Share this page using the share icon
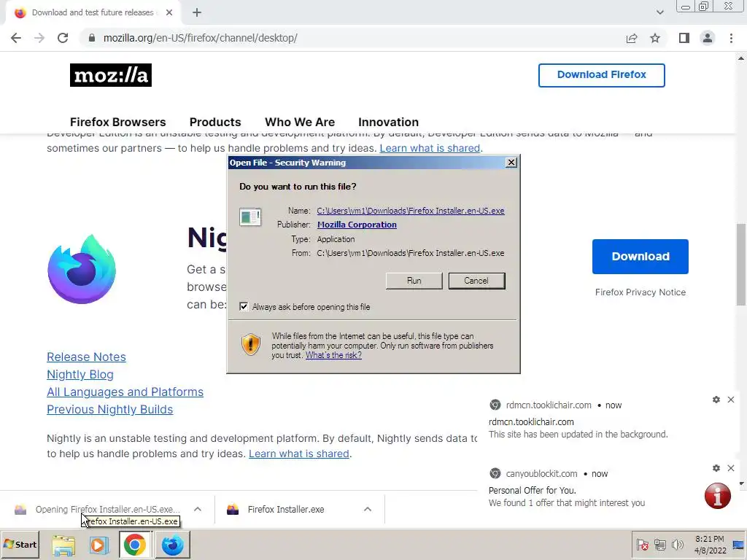The height and width of the screenshot is (560, 747). click(x=632, y=38)
